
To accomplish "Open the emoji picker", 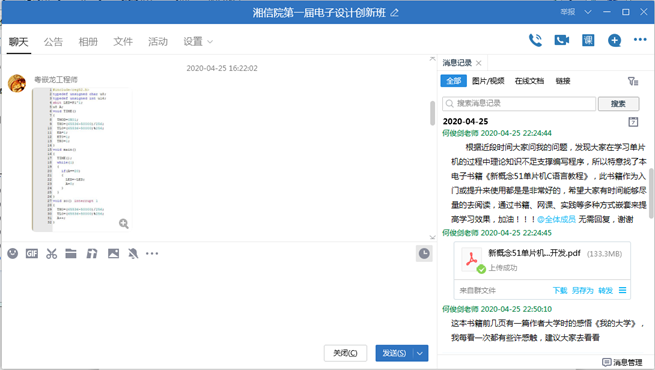I will 13,253.
